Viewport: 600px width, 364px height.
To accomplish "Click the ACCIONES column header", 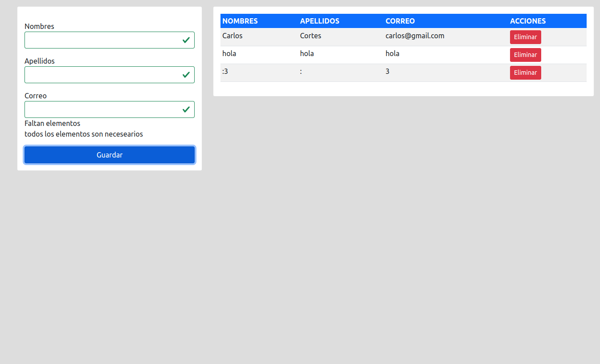I will pos(527,21).
